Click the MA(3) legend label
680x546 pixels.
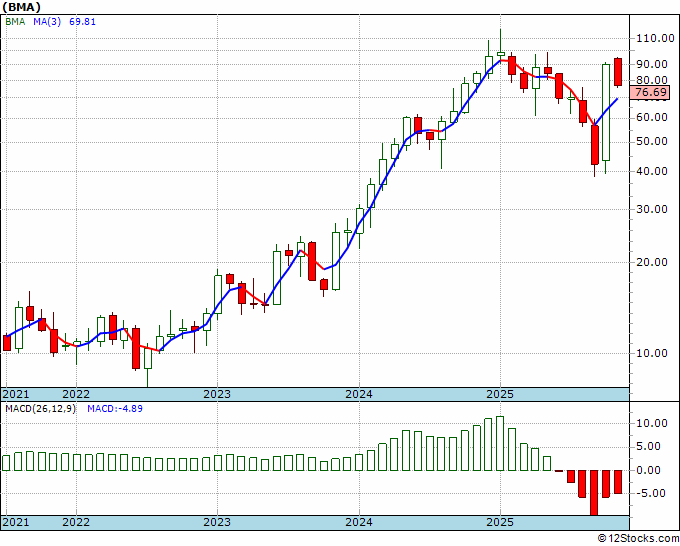(x=47, y=21)
